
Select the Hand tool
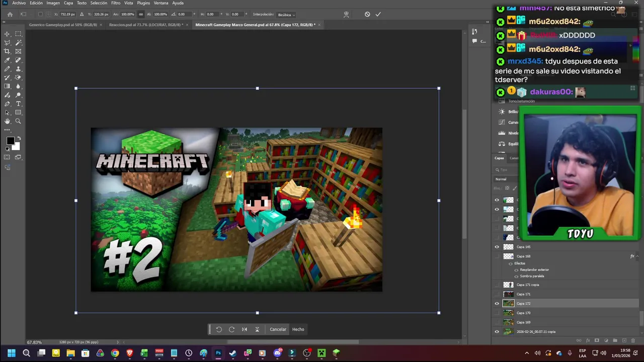(x=7, y=121)
